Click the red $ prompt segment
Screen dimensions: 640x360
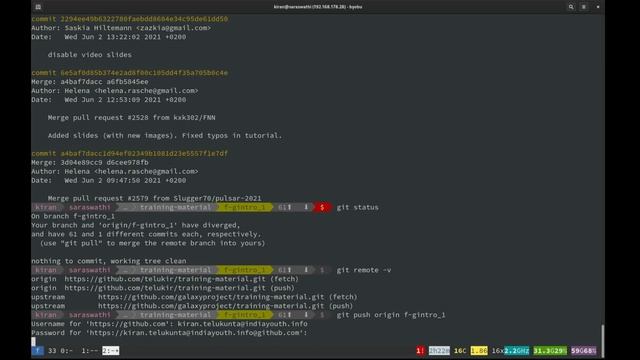tap(322, 207)
